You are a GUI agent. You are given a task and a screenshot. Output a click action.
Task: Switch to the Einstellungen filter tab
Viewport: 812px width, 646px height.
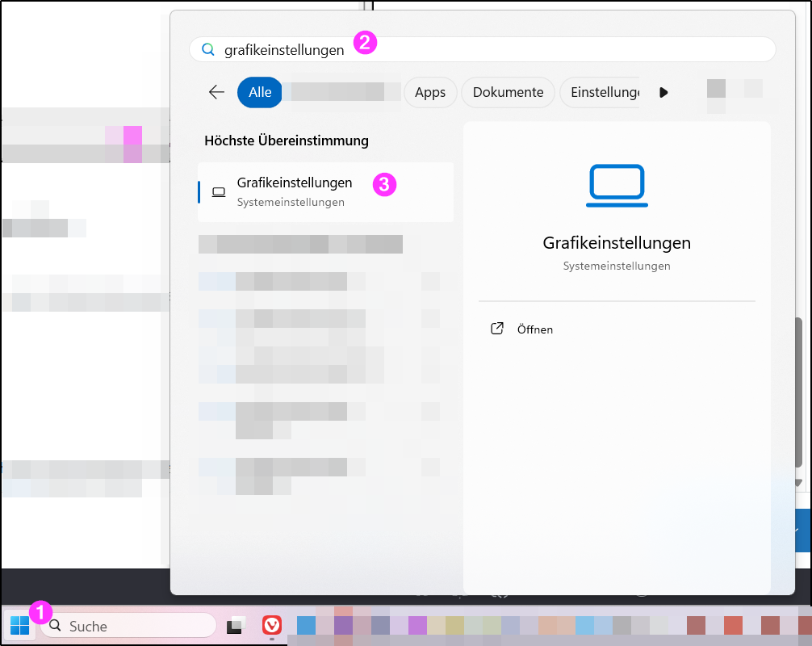coord(601,92)
